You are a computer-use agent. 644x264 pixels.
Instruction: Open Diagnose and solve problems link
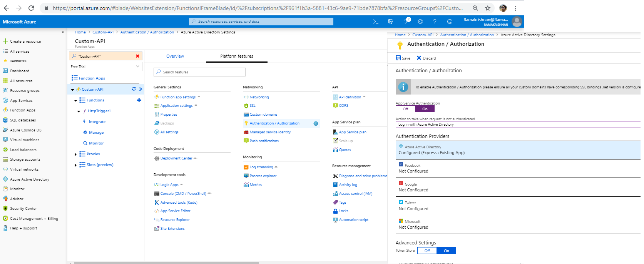[363, 176]
